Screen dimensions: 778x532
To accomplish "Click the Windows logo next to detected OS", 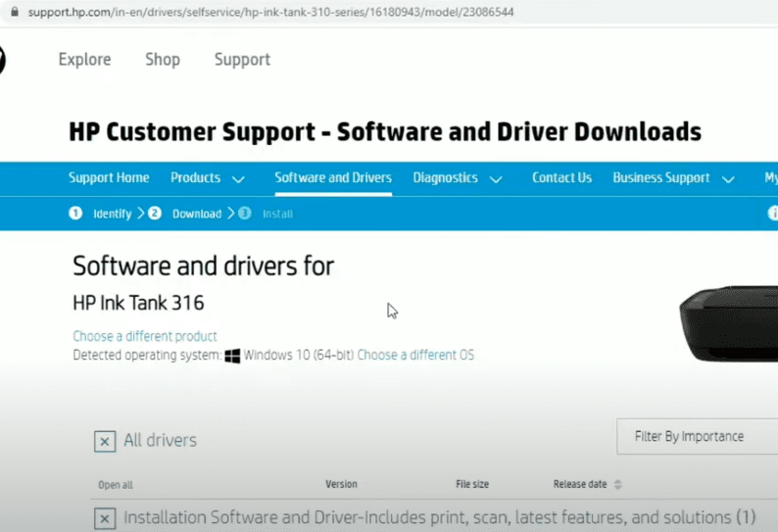I will click(x=232, y=356).
